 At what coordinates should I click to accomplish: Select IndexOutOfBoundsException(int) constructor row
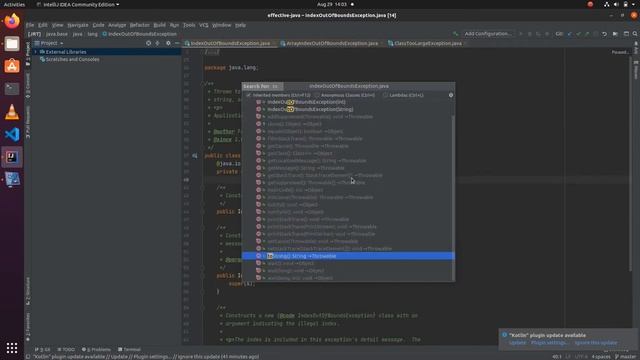[348, 102]
